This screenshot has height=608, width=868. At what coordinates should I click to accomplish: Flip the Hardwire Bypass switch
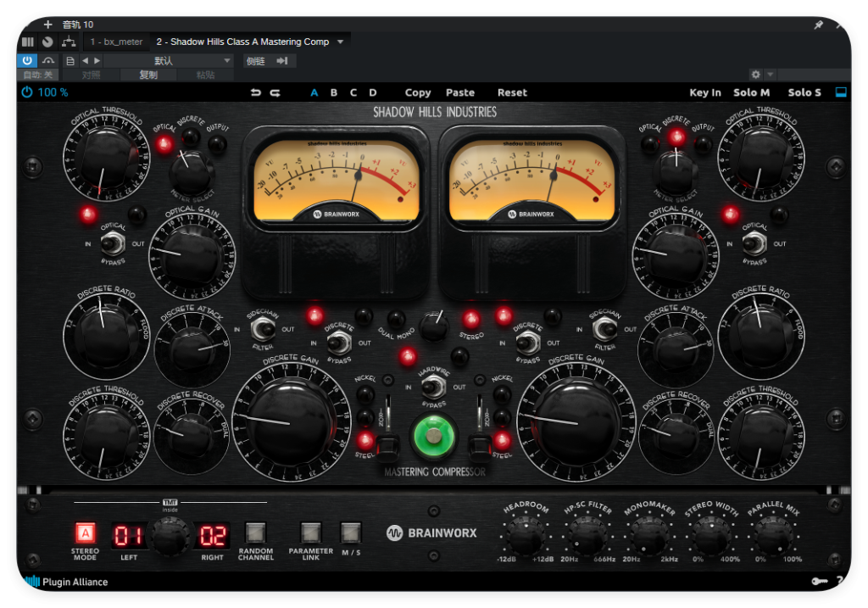[433, 387]
